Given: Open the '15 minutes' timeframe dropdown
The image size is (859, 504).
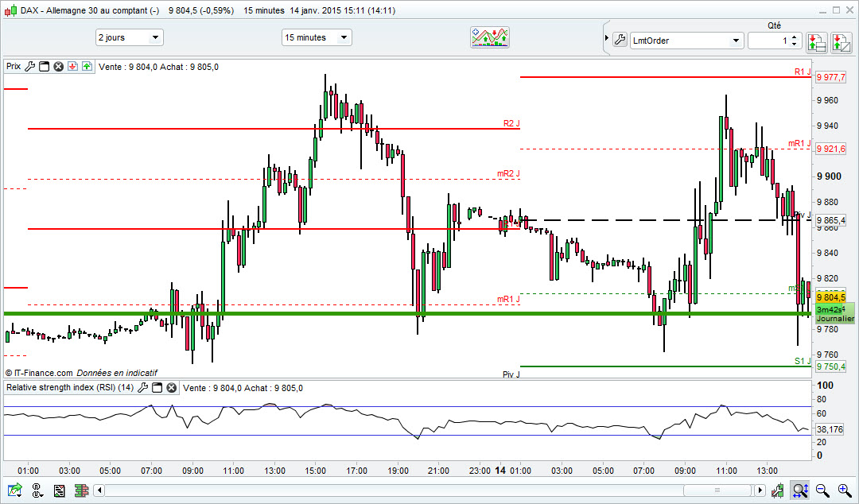Looking at the screenshot, I should click(x=317, y=37).
